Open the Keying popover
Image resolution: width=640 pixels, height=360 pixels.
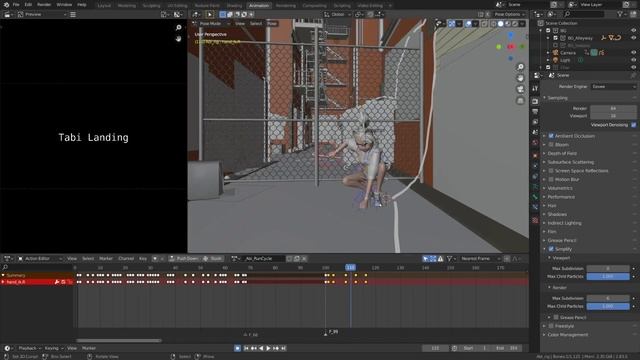[x=53, y=348]
